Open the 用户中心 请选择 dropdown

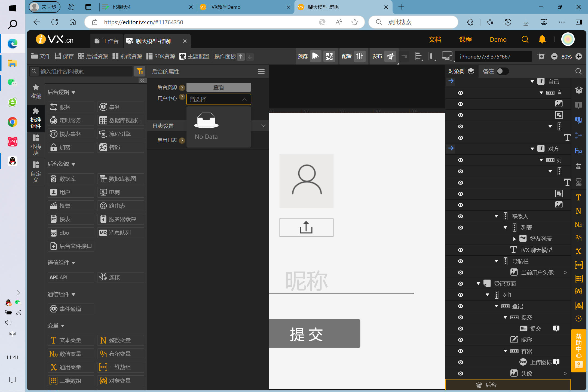[219, 99]
